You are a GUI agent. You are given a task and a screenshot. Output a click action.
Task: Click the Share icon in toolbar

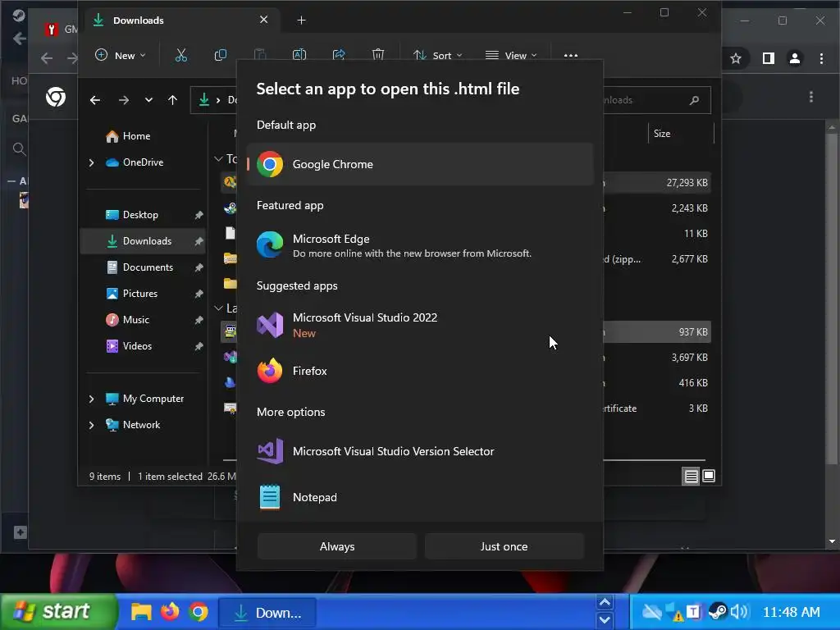[339, 55]
